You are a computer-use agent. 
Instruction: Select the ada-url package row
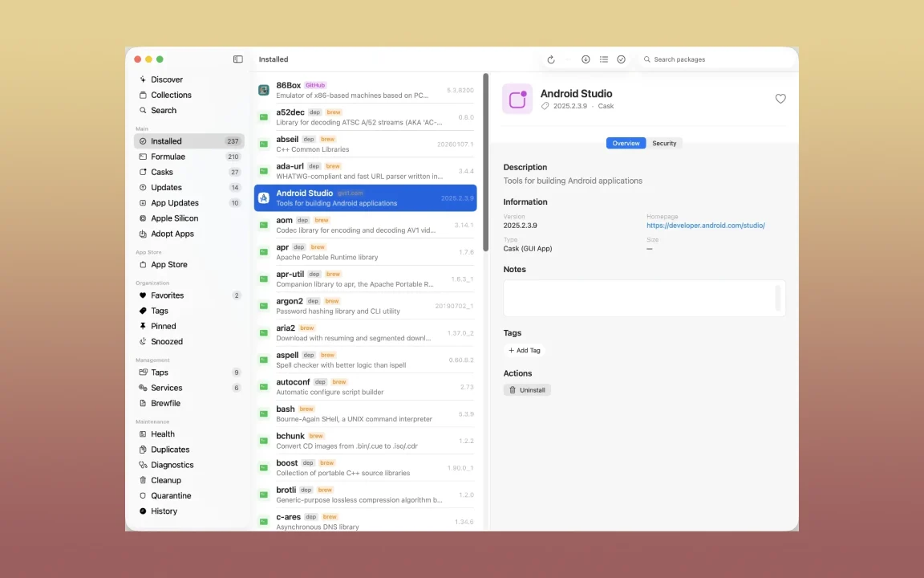366,171
